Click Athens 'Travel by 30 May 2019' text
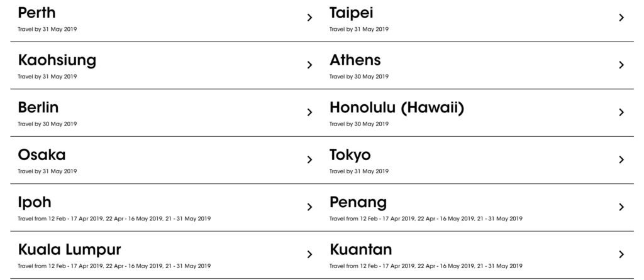 pyautogui.click(x=359, y=77)
